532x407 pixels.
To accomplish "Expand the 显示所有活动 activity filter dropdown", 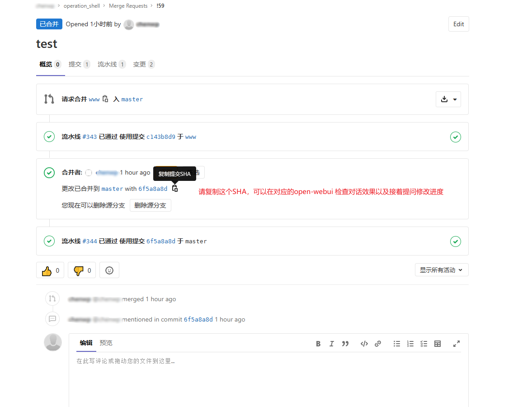I will [442, 270].
